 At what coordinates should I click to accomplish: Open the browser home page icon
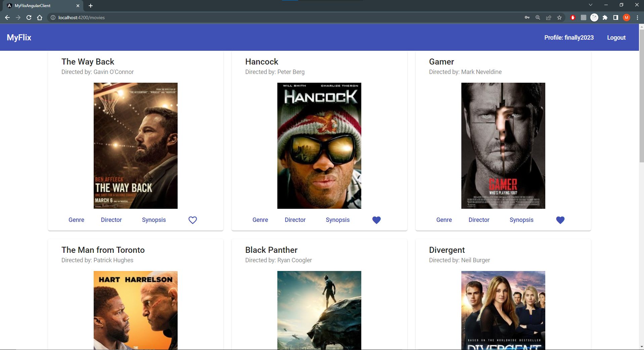coord(40,17)
